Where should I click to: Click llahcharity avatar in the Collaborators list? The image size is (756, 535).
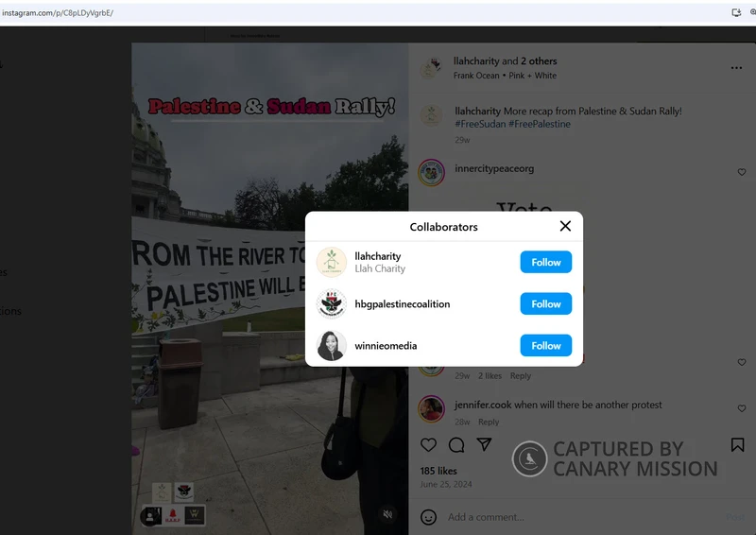pos(332,262)
